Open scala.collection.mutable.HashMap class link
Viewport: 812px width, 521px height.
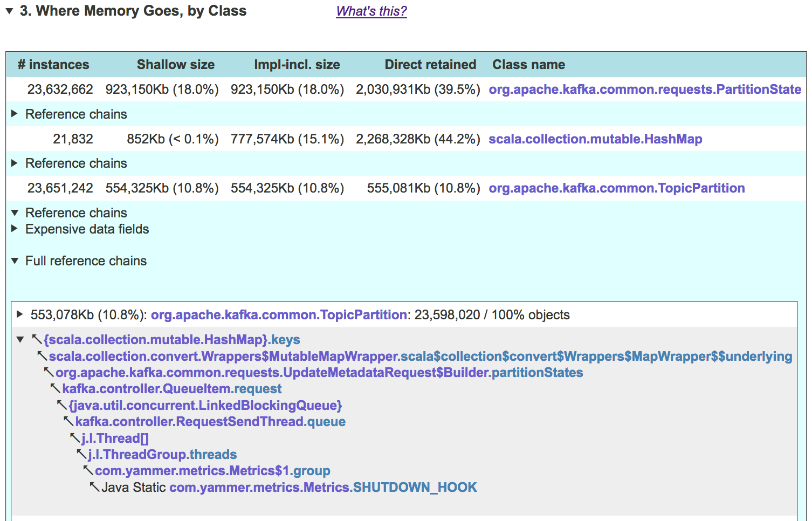[595, 139]
